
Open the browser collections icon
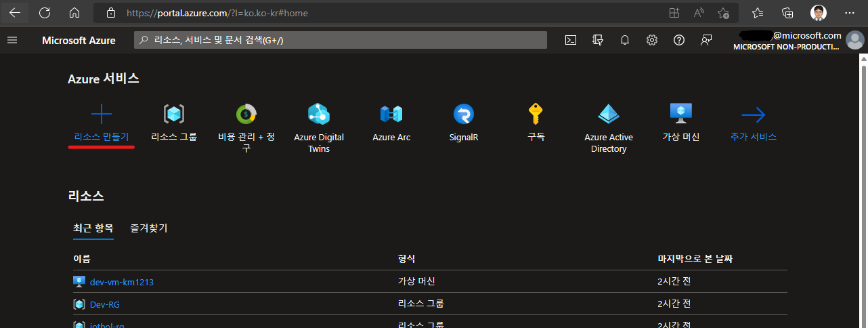(x=787, y=12)
